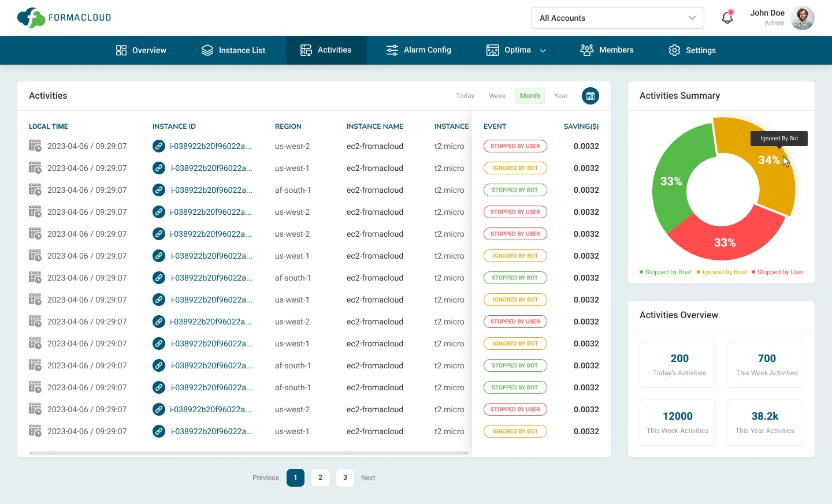The image size is (832, 504).
Task: Click the calendar-clock icon in the first row
Action: point(35,145)
